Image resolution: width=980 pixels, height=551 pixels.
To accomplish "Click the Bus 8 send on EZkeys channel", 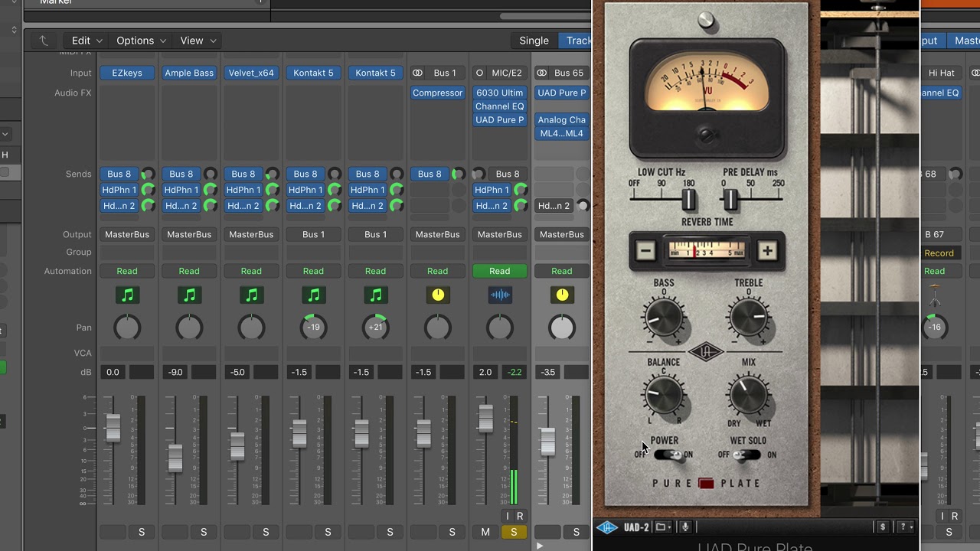I will [119, 174].
